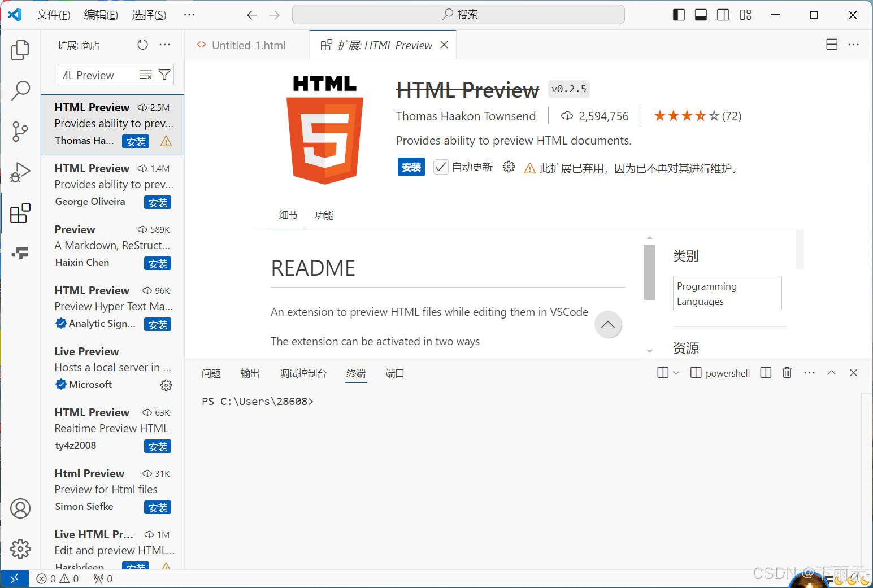Open the 问题 problems panel tab
Screen dimensions: 873x588
pyautogui.click(x=211, y=373)
